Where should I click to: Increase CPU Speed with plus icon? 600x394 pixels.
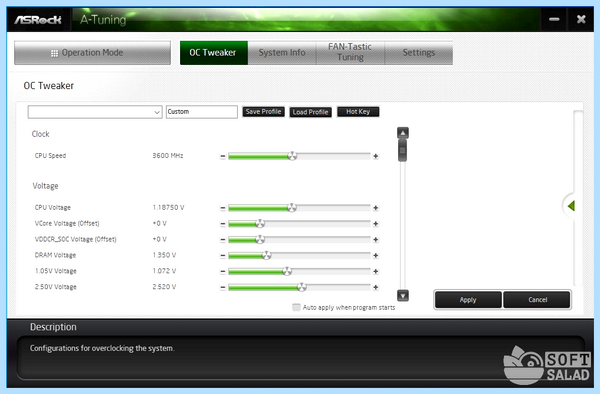tap(376, 156)
